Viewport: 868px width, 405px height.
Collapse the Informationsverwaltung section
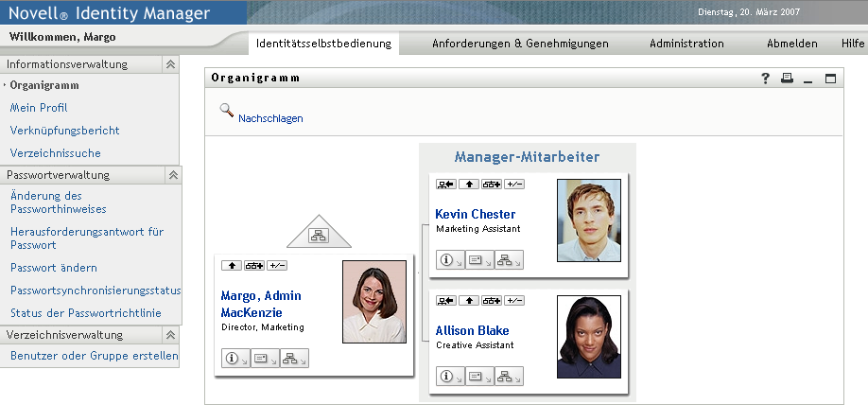(170, 64)
